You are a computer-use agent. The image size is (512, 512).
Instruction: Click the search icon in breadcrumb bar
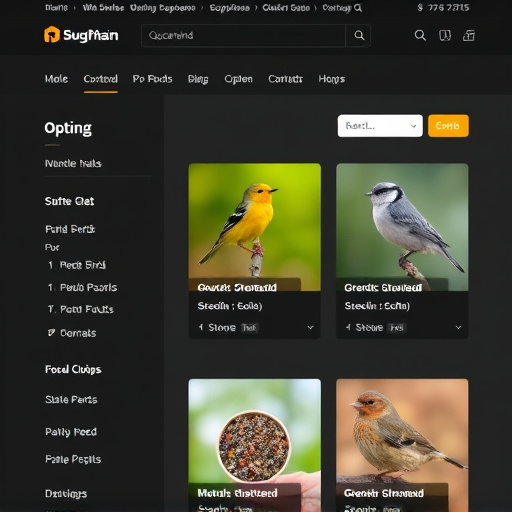point(358,8)
